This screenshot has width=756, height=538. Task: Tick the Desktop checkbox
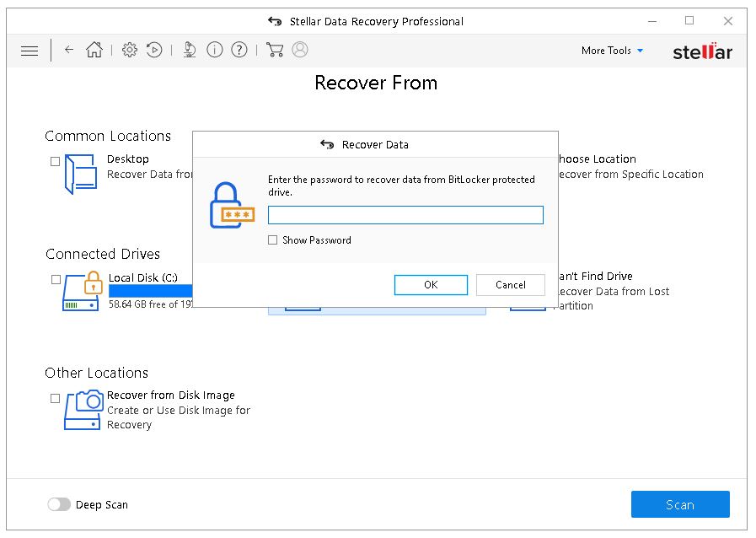click(56, 161)
